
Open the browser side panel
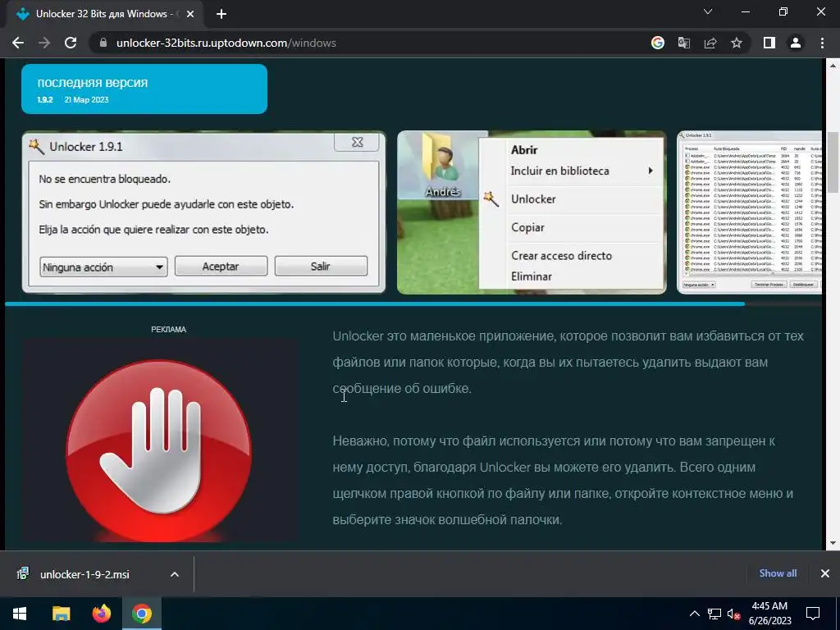click(x=769, y=43)
